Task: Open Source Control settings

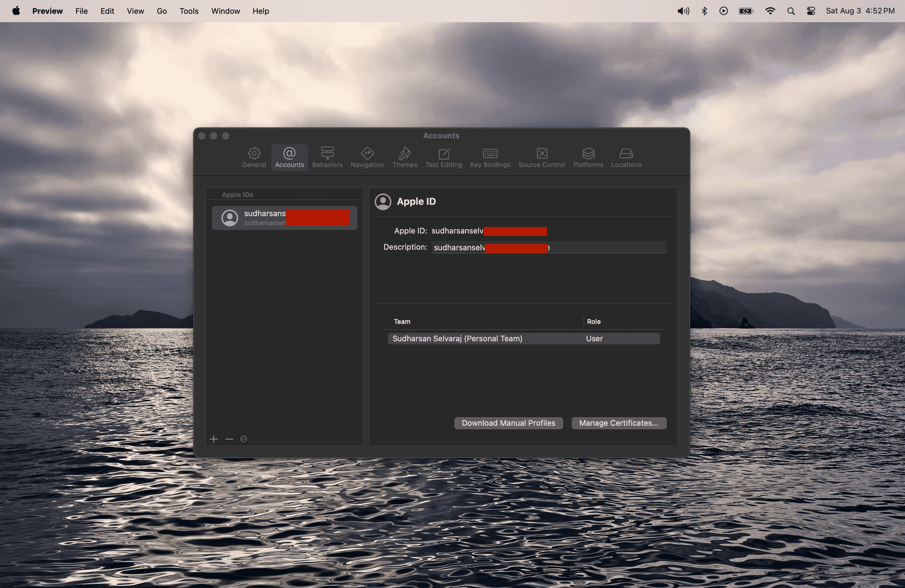Action: tap(541, 157)
